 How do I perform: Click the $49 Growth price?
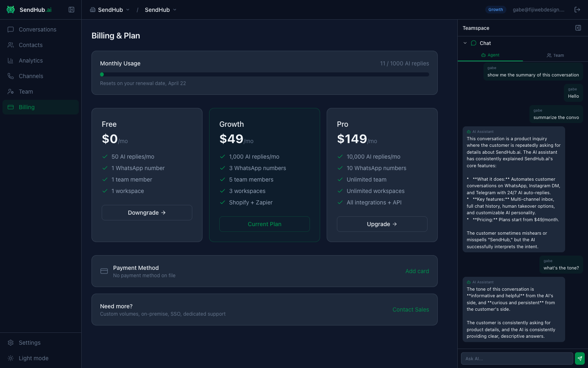(232, 139)
